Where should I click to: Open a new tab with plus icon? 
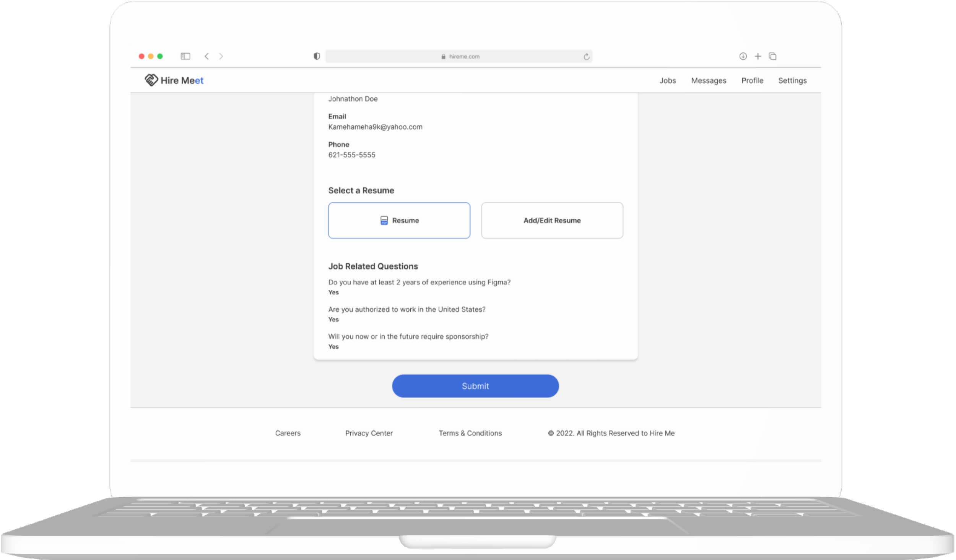click(758, 56)
